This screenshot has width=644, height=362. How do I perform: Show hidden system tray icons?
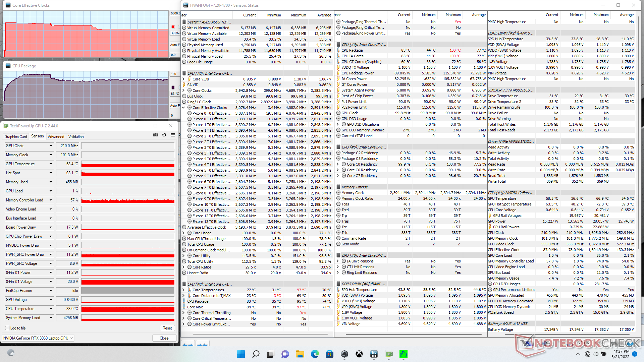click(578, 354)
